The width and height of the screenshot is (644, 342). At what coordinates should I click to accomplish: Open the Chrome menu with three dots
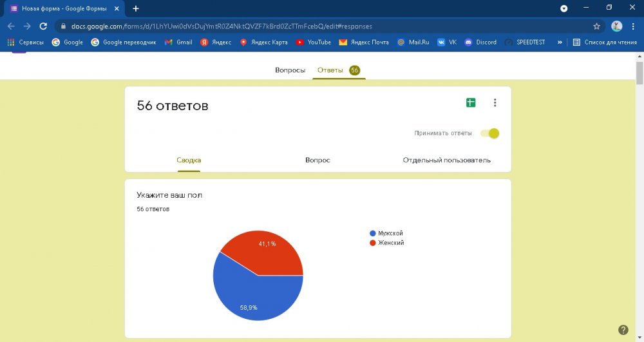coord(634,26)
